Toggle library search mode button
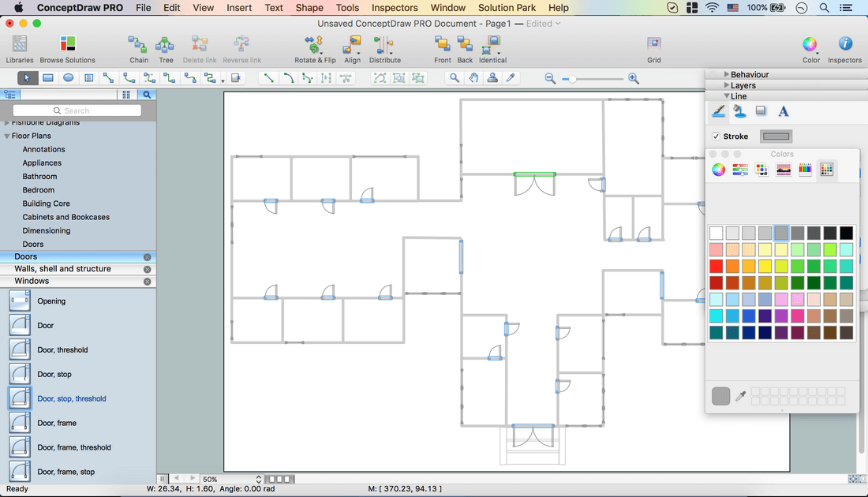The width and height of the screenshot is (868, 497). tap(147, 95)
